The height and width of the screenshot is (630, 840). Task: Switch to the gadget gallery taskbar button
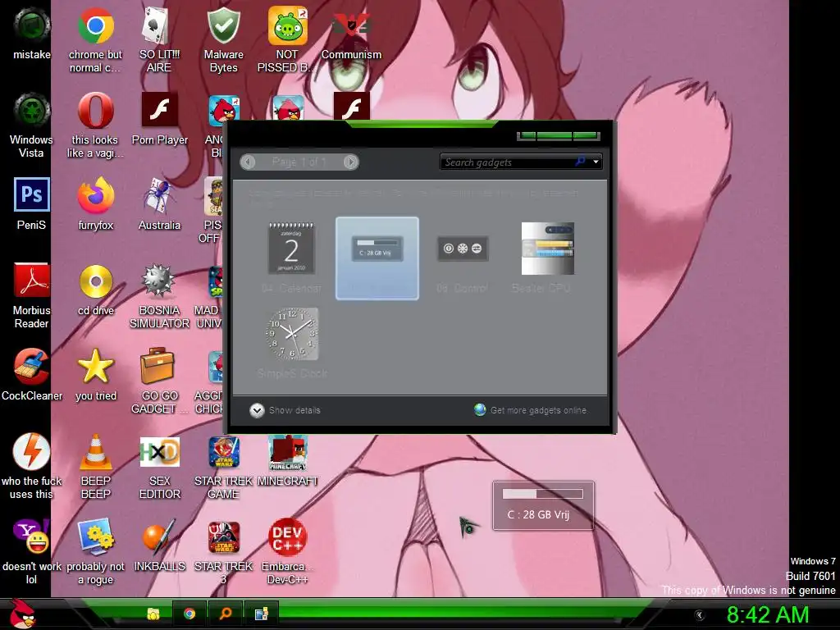point(261,614)
